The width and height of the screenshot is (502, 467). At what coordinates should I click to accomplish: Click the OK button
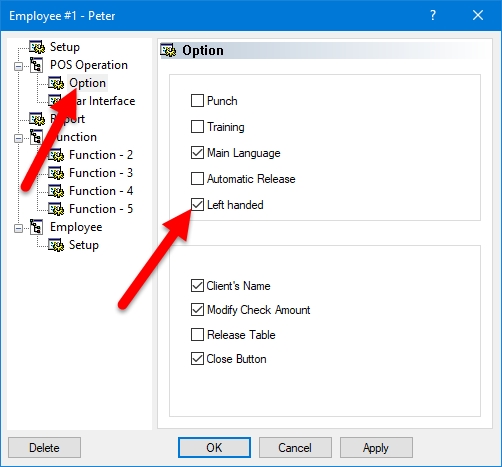(x=214, y=448)
